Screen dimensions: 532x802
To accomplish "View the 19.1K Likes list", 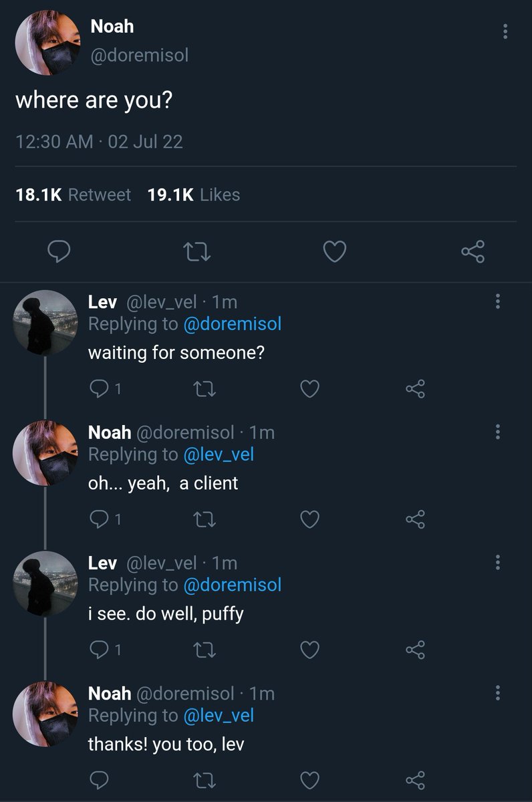I will click(x=193, y=195).
